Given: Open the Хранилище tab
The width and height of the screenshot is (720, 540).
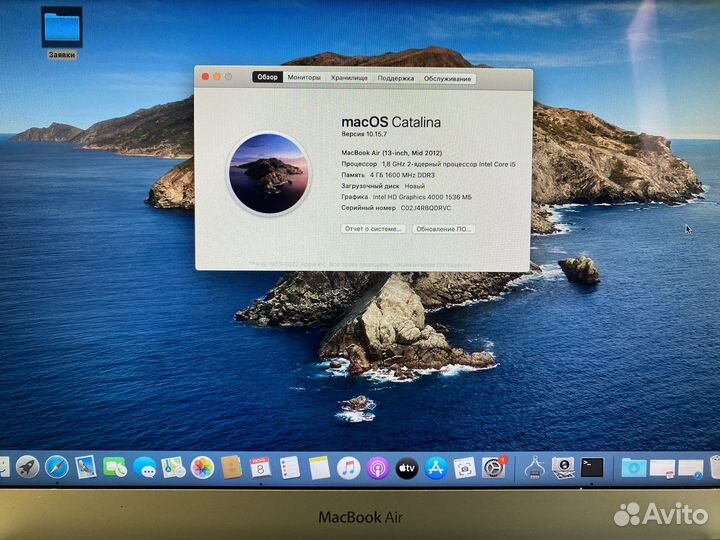Looking at the screenshot, I should (349, 78).
